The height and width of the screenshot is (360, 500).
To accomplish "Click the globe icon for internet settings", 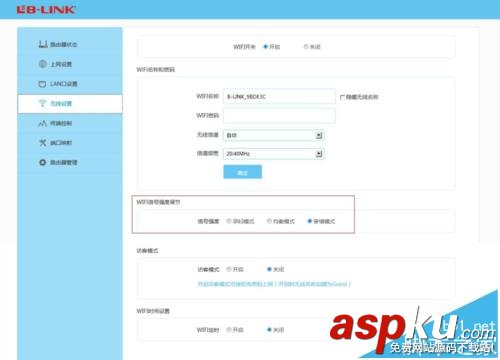I will click(x=43, y=64).
